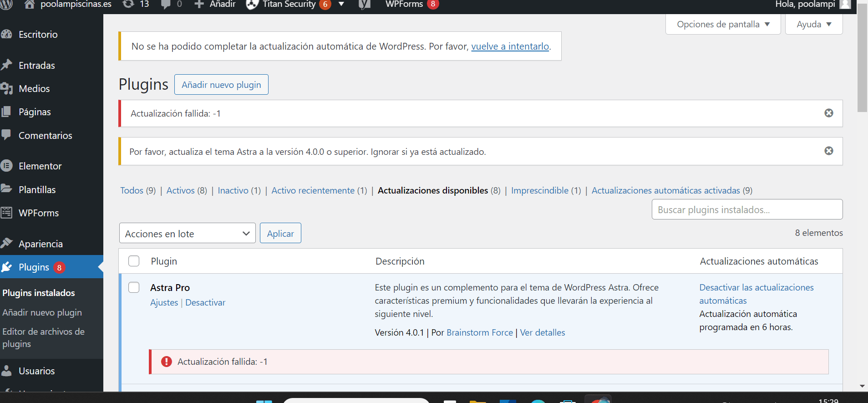The height and width of the screenshot is (403, 868).
Task: Dismiss the Astra theme update notice
Action: tap(829, 151)
